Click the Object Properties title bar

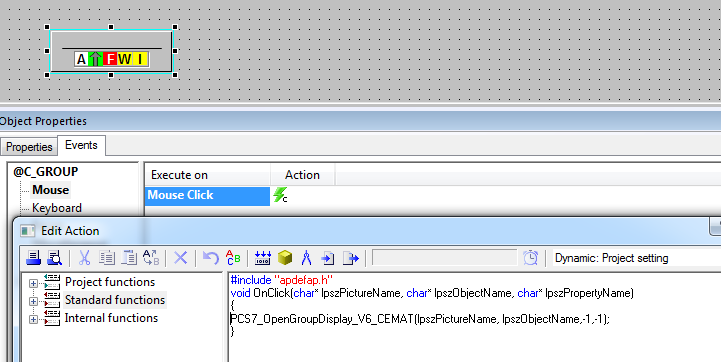tap(360, 121)
